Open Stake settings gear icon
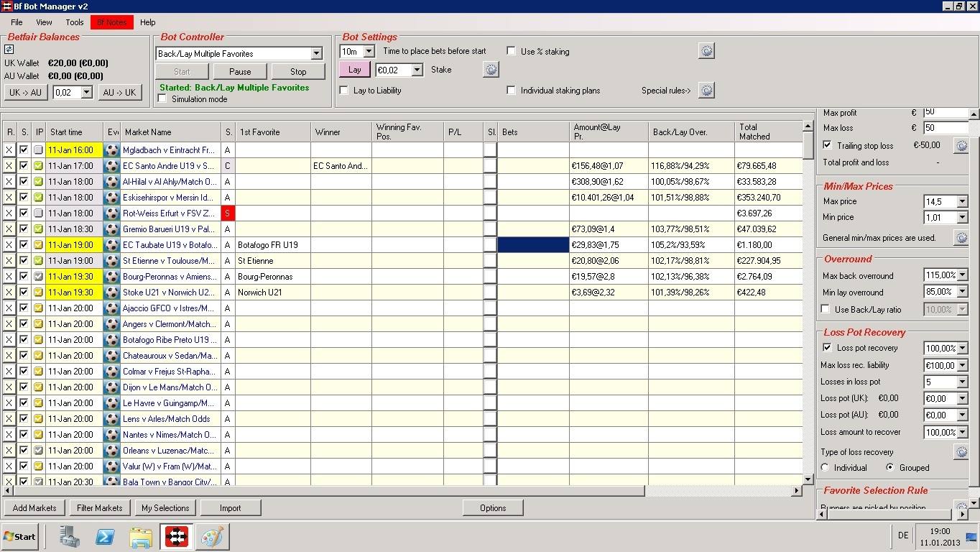 491,70
